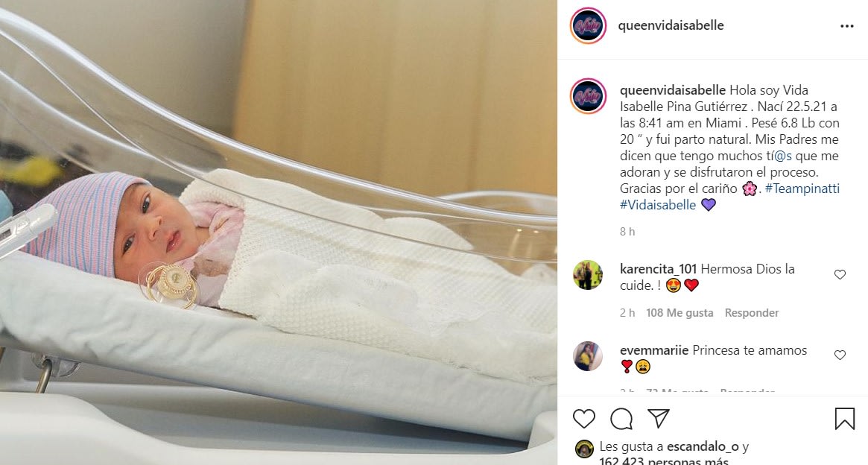View karencita_101's 108 Me gusta
Screen dimensions: 868x465
click(x=679, y=313)
